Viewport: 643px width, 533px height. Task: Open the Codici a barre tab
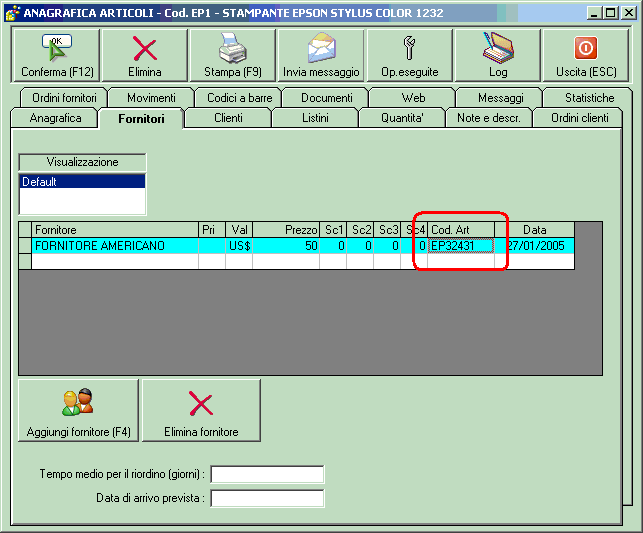239,98
